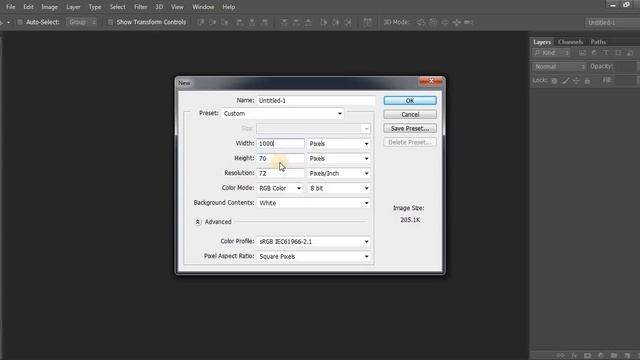This screenshot has height=360, width=640.
Task: Click the distribute bottom edges icon
Action: (308, 22)
